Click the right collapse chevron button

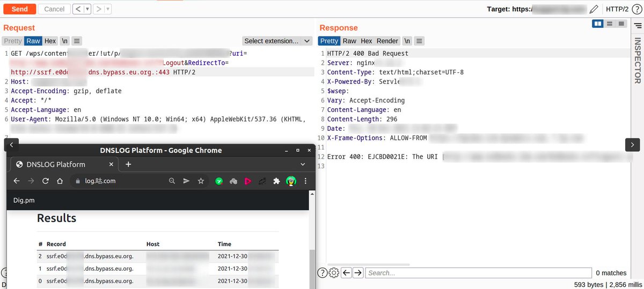coord(632,144)
